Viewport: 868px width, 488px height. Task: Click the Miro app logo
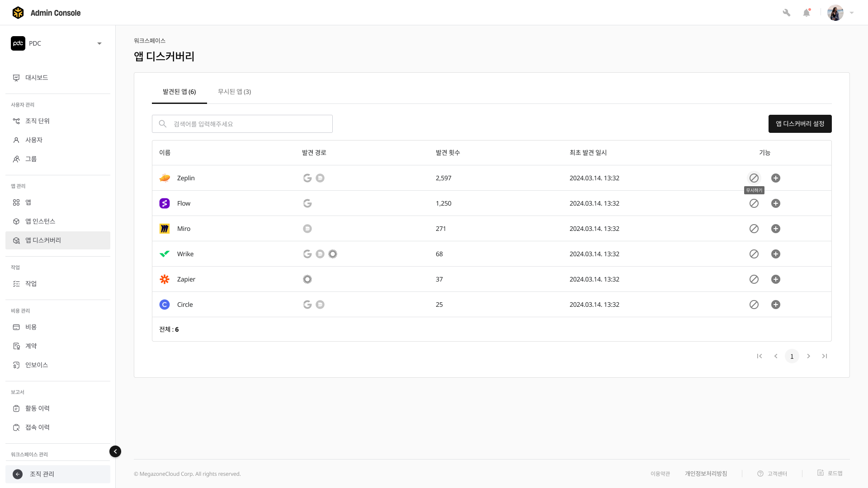click(165, 229)
